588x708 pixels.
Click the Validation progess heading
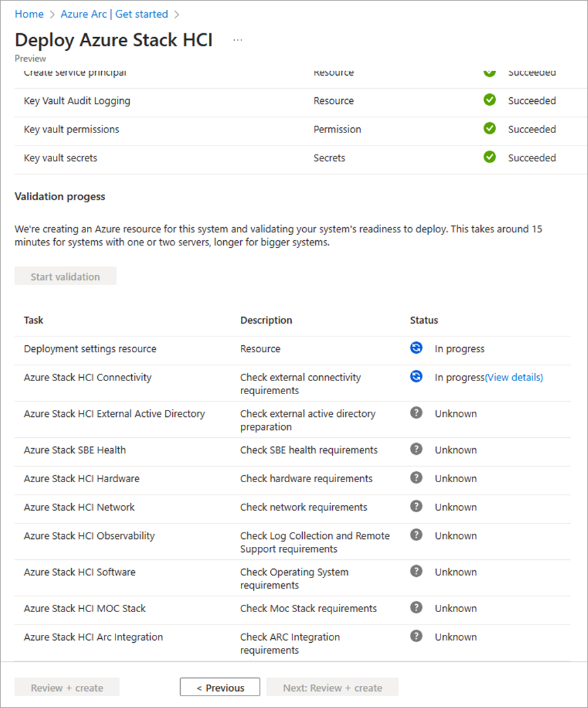pos(59,196)
